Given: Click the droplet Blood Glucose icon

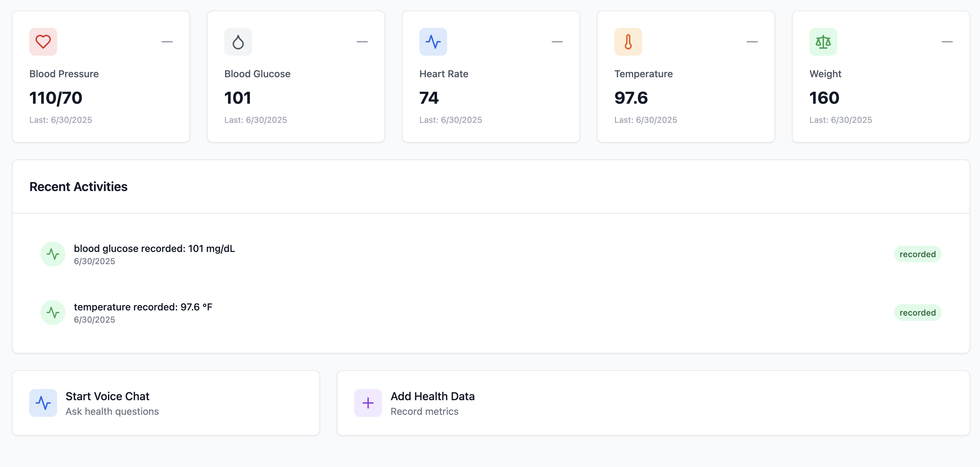Looking at the screenshot, I should click(x=238, y=42).
